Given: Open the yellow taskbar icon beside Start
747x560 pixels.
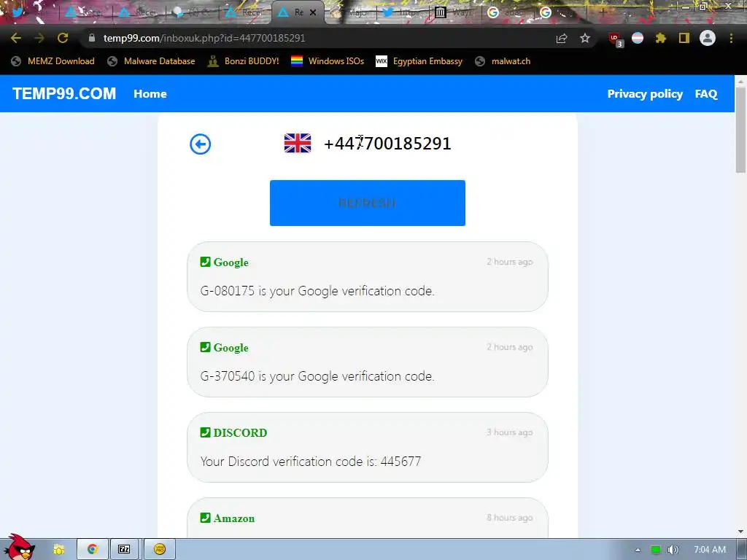Looking at the screenshot, I should pos(58,550).
